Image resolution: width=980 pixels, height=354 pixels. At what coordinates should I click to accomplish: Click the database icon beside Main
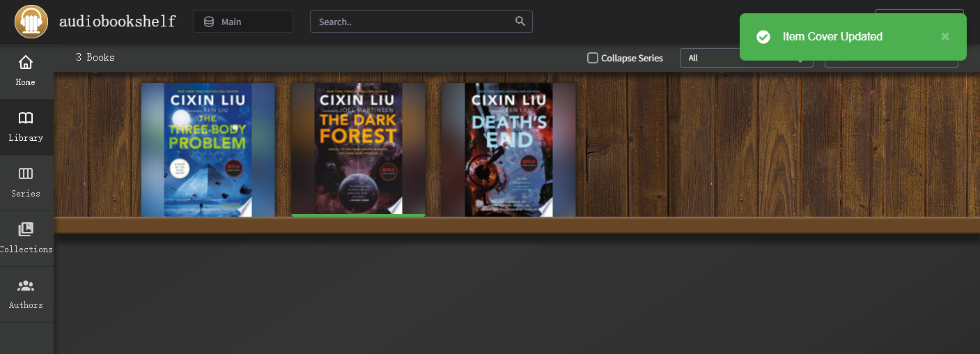209,22
